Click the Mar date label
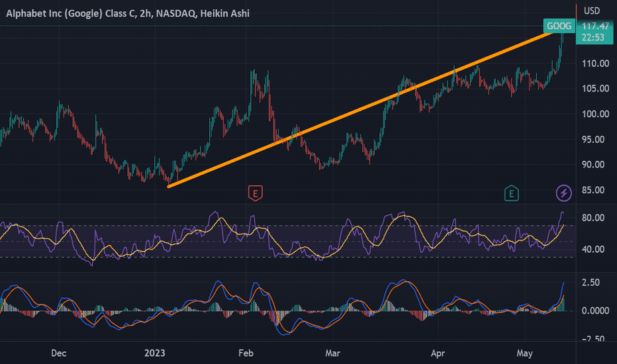 [x=332, y=353]
